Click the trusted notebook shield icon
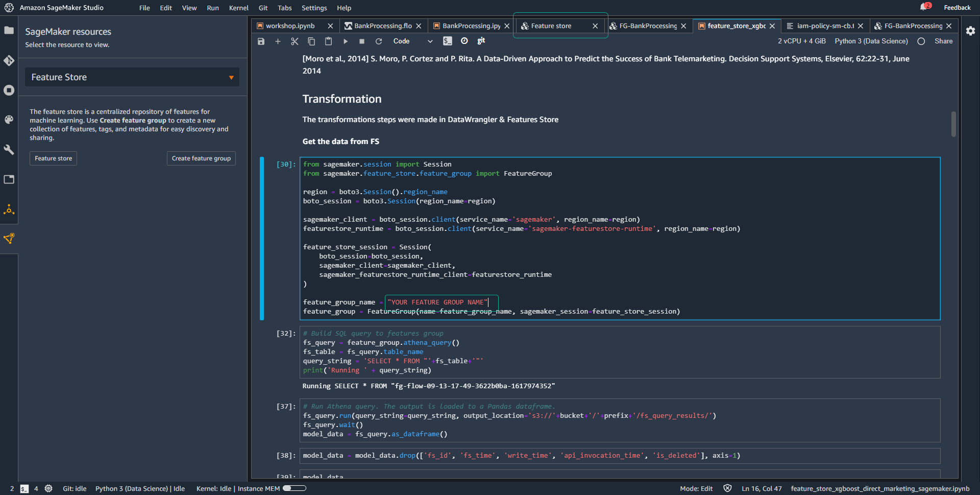Image resolution: width=980 pixels, height=495 pixels. (727, 489)
